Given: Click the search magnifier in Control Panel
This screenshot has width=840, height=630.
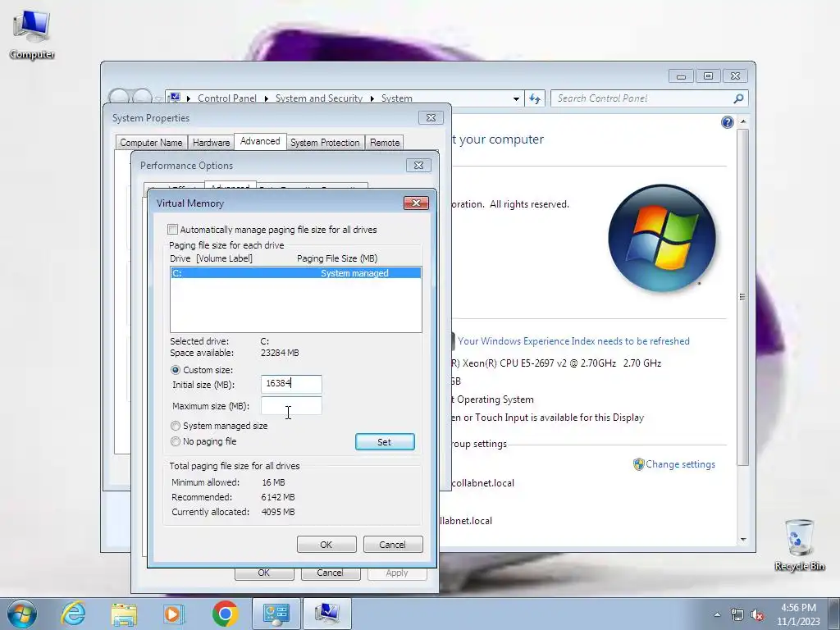Looking at the screenshot, I should (x=738, y=98).
